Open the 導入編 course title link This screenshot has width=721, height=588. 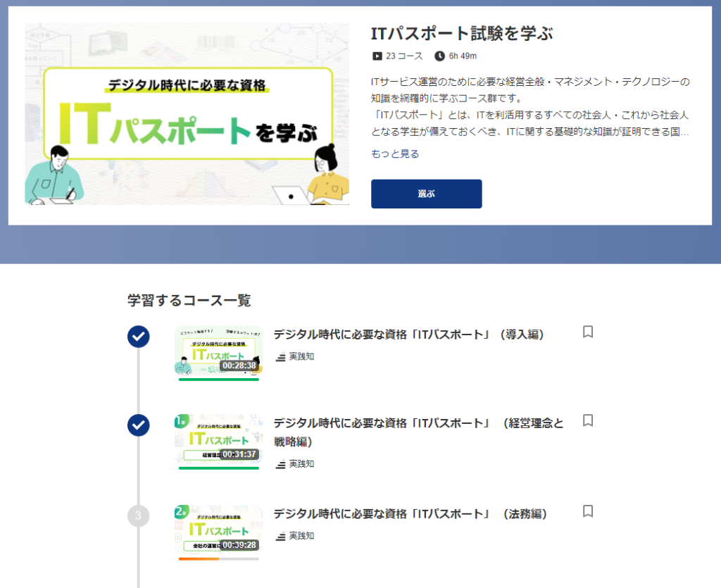pyautogui.click(x=408, y=334)
